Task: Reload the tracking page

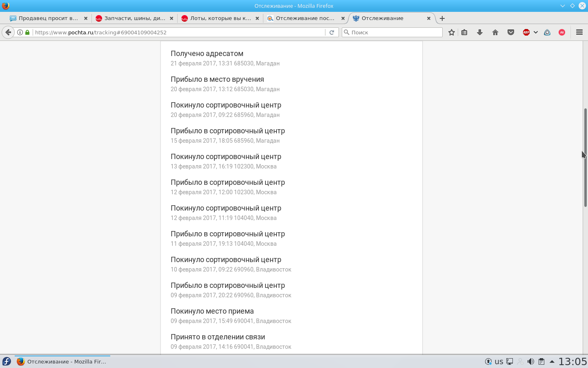Action: (x=332, y=32)
